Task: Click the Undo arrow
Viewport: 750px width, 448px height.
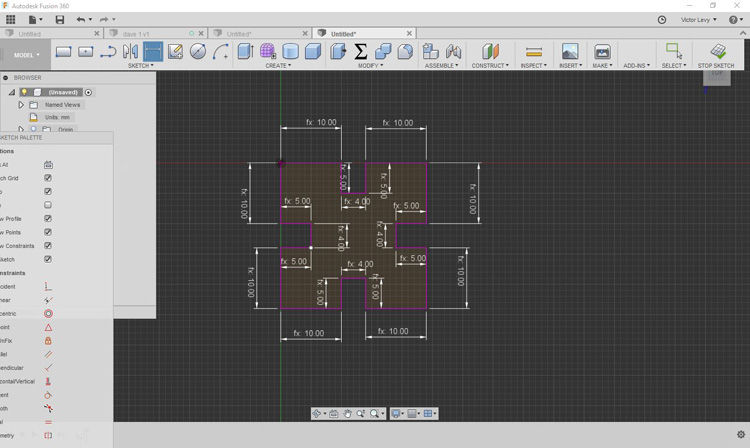Action: point(80,20)
